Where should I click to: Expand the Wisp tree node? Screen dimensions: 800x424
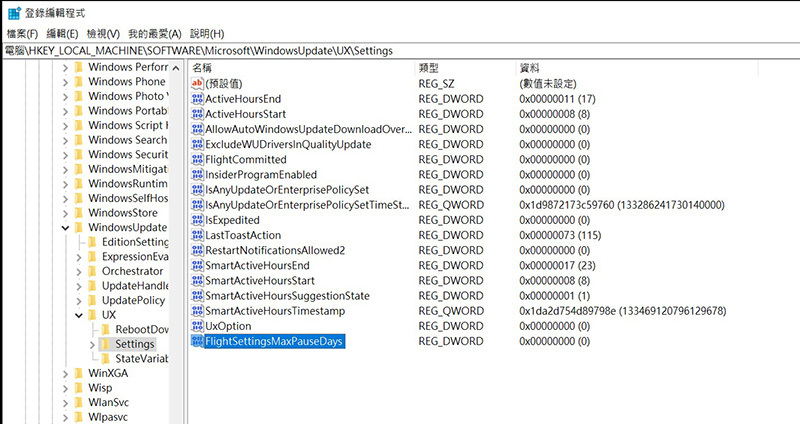pyautogui.click(x=65, y=388)
